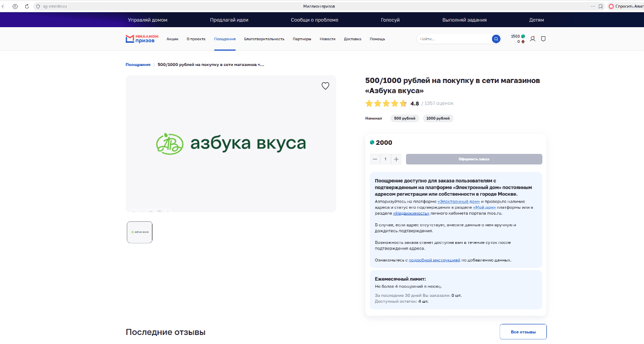Click the green points balance icon near 1503
The image size is (644, 344).
tap(523, 36)
